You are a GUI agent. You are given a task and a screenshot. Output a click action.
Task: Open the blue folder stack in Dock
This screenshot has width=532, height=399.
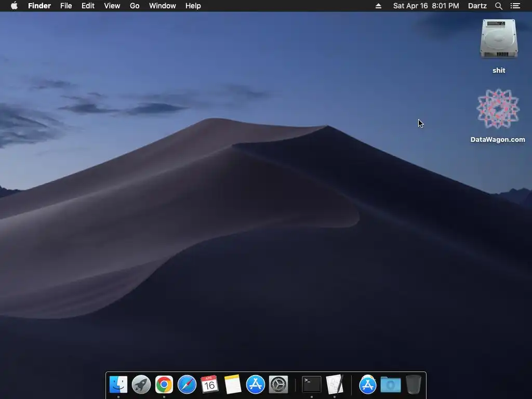pos(391,385)
